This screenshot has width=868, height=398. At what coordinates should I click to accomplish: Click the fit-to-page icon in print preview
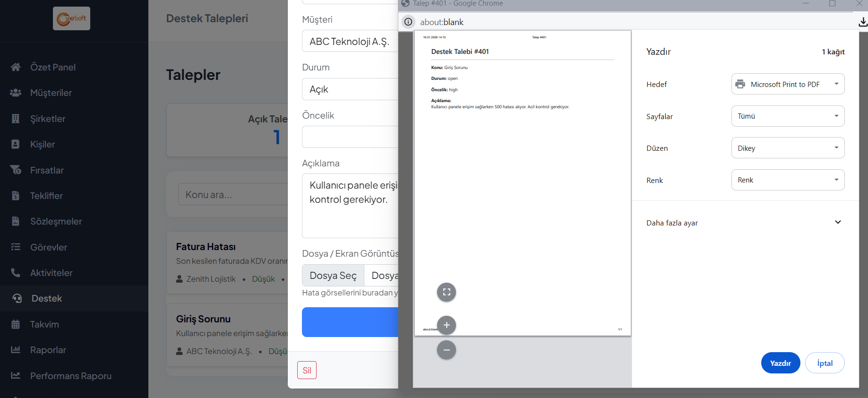pos(447,292)
